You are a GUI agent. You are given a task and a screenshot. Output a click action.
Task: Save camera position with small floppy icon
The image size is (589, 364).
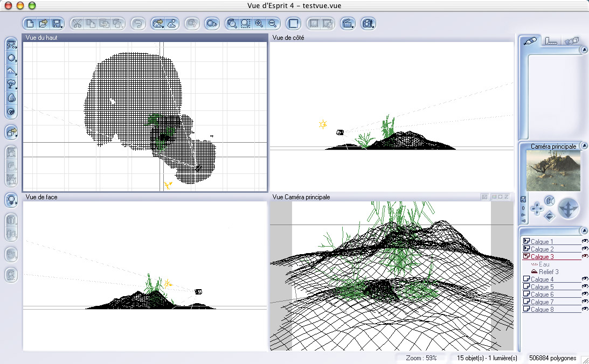tap(523, 199)
